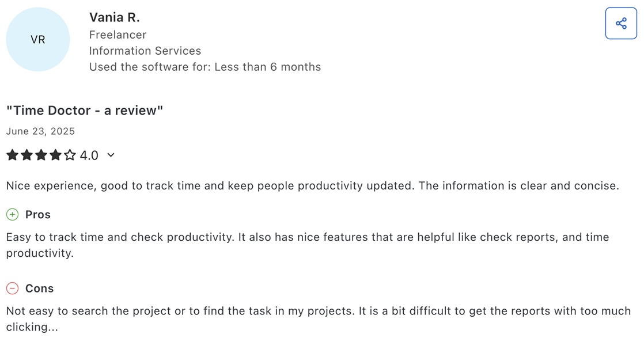Click the first filled rating star
The height and width of the screenshot is (338, 644).
click(12, 155)
